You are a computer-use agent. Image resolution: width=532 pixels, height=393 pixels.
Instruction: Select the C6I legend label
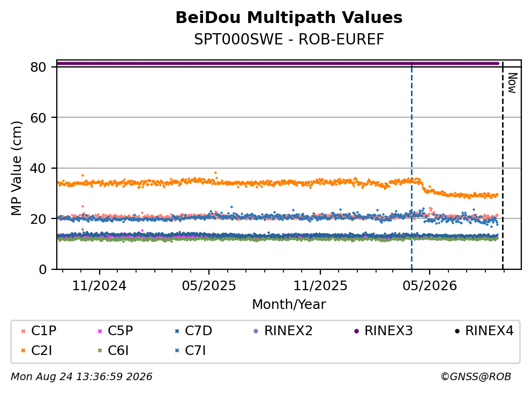click(x=118, y=350)
